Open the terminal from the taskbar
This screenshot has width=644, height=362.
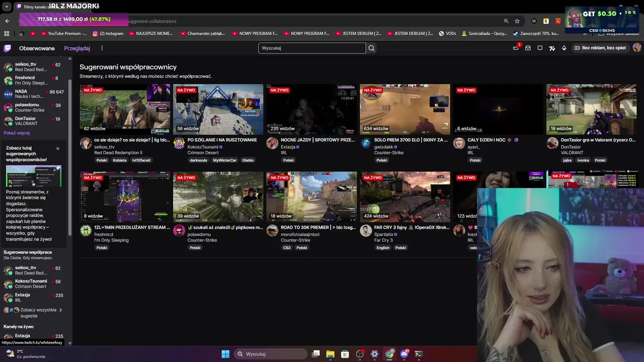419,354
